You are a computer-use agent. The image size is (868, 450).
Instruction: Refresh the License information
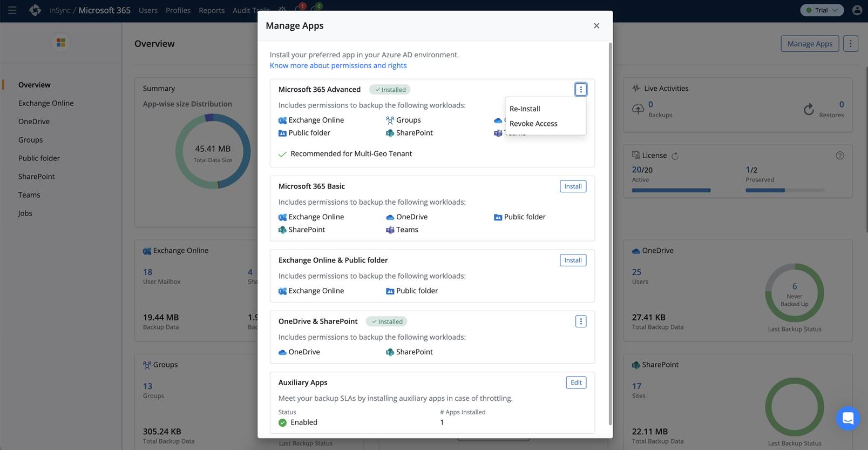point(675,156)
